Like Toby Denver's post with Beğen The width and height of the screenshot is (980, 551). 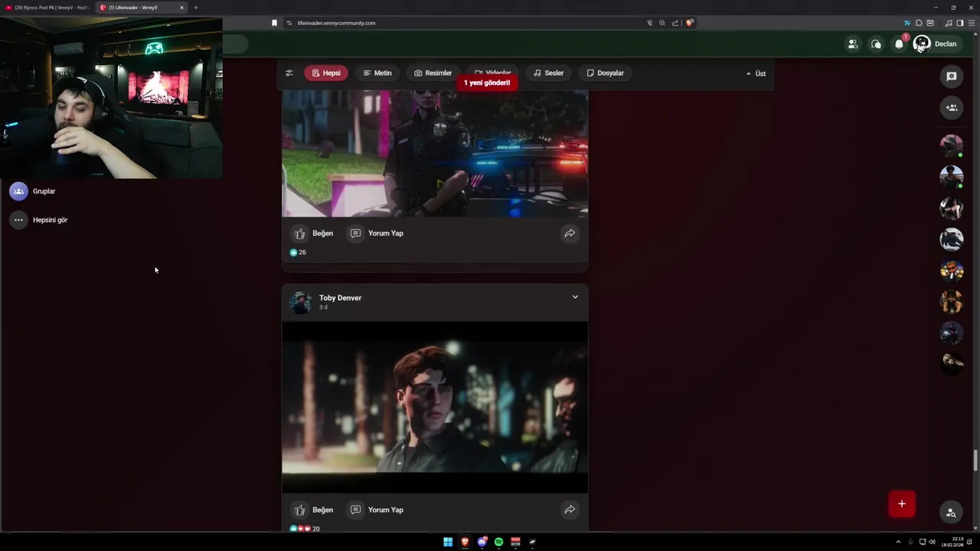[313, 510]
